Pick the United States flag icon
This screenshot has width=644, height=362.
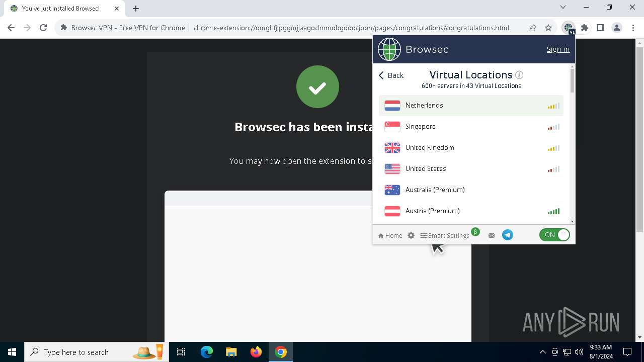coord(392,169)
